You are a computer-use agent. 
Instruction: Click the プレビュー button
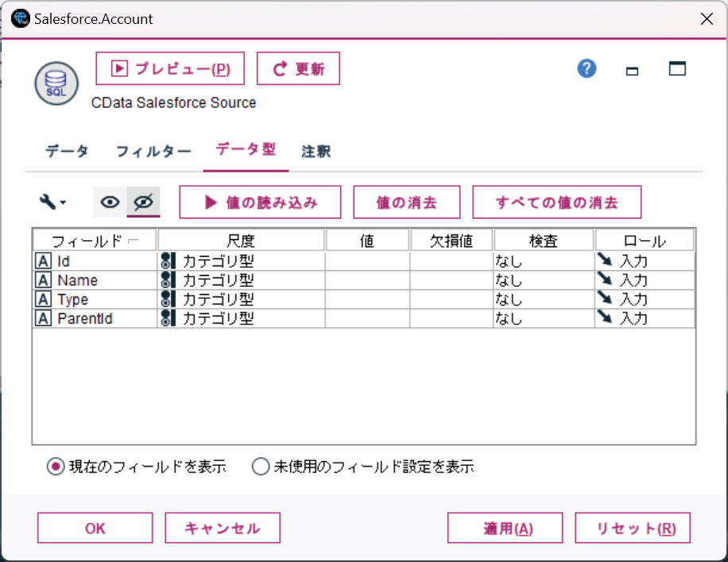click(170, 69)
